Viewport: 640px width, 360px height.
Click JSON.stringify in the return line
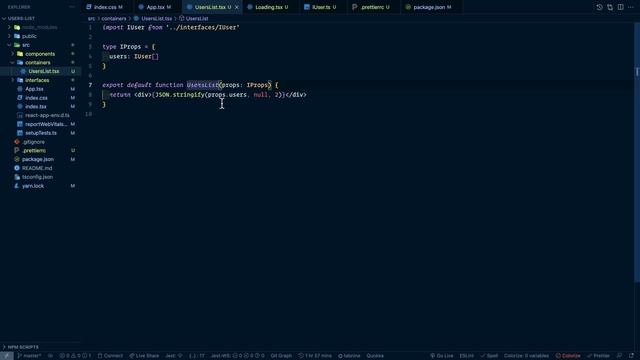(180, 95)
